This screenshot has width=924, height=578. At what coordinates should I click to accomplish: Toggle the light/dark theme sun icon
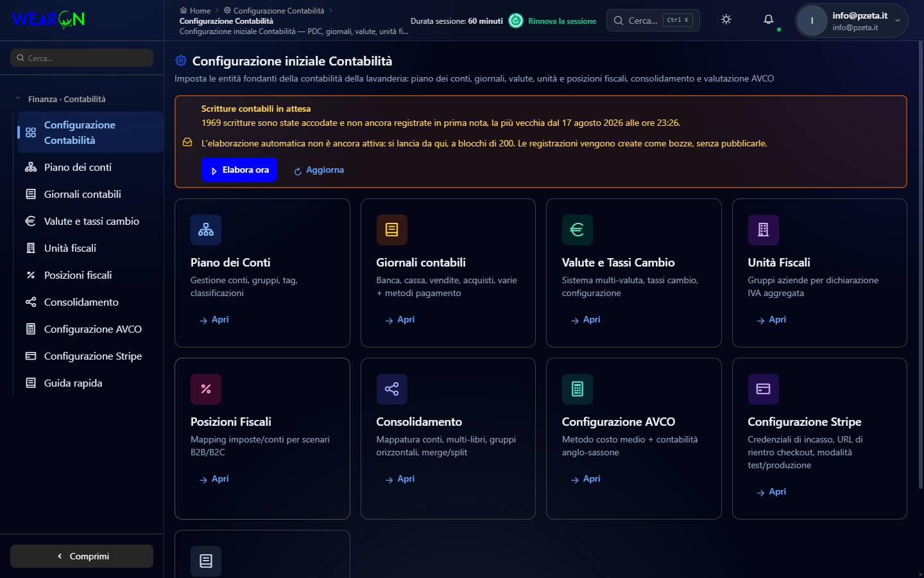click(726, 19)
